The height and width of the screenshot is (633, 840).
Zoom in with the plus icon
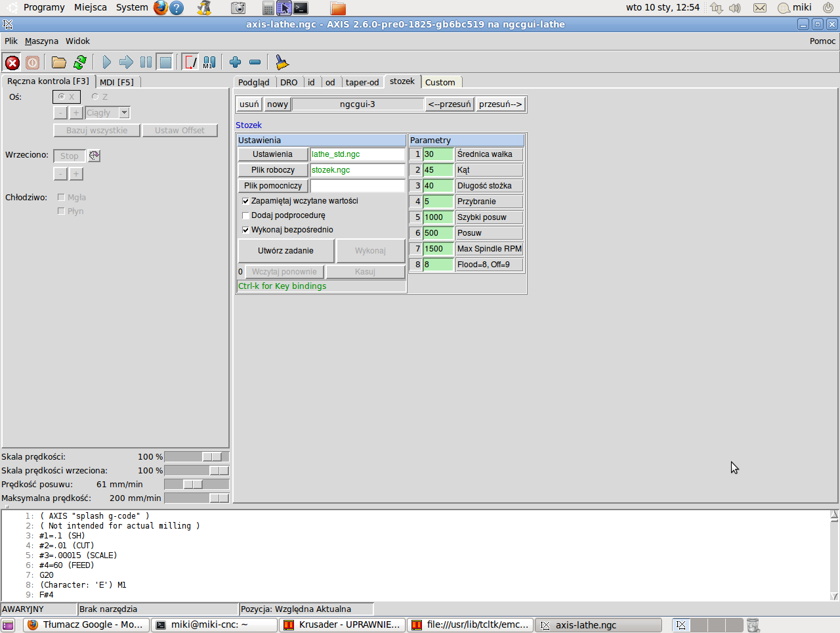coord(236,62)
